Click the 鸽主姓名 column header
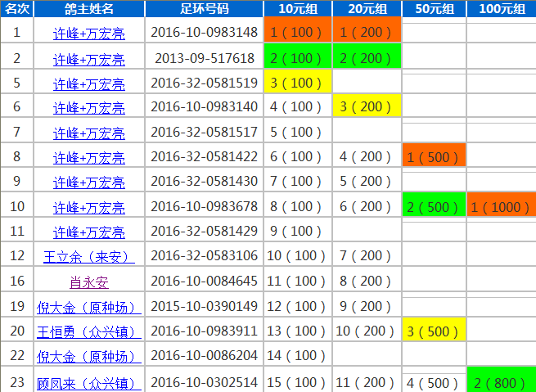 88,9
